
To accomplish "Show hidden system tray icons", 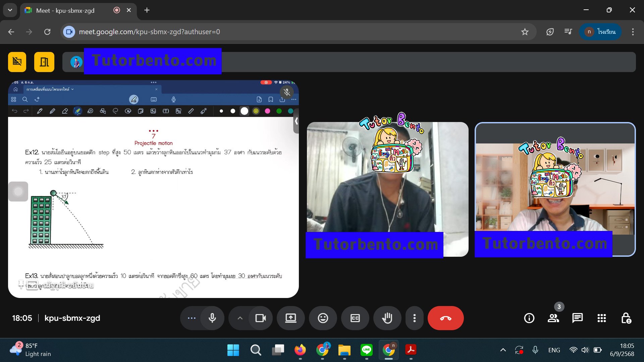I will tap(503, 350).
